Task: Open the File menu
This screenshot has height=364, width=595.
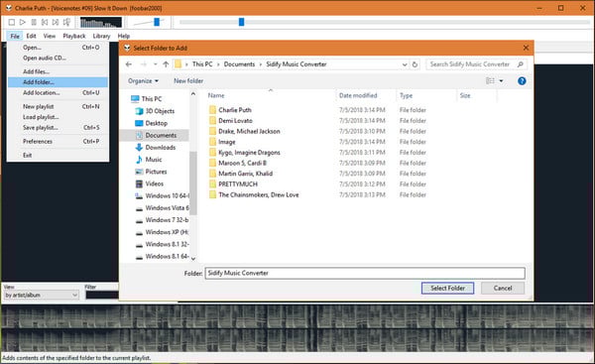Action: (x=15, y=36)
